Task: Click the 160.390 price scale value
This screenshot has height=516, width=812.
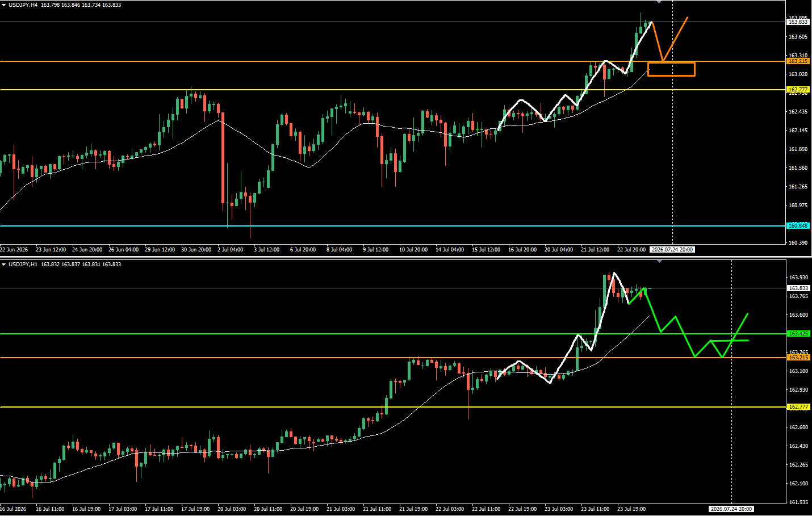Action: 798,243
